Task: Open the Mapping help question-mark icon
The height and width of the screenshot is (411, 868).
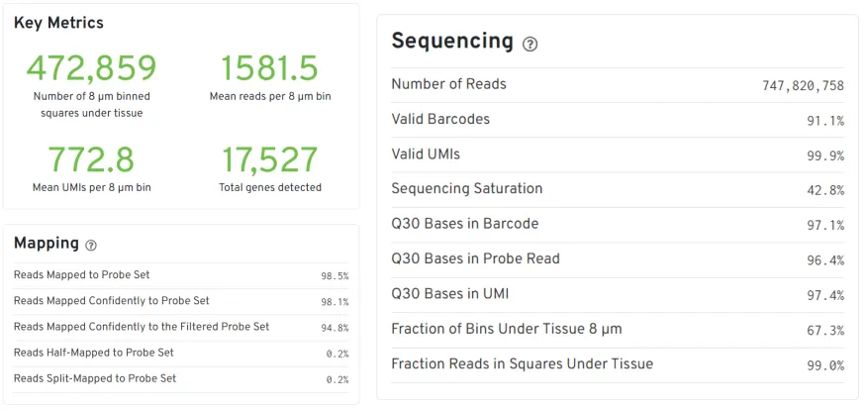Action: point(91,245)
